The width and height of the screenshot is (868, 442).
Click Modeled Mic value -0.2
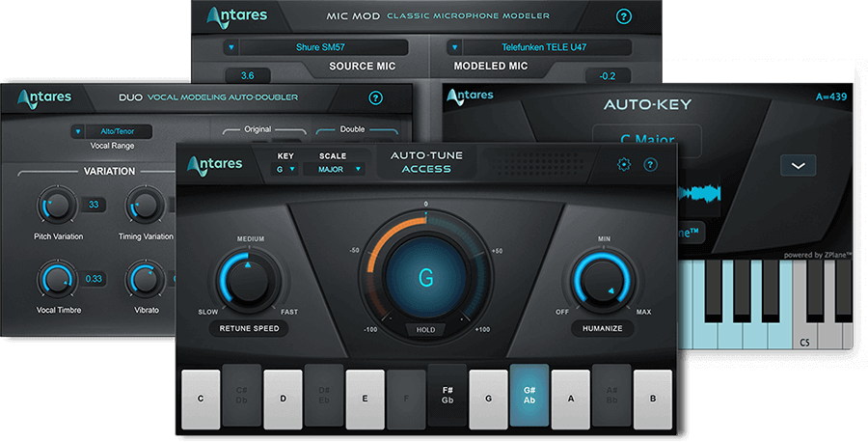point(608,76)
